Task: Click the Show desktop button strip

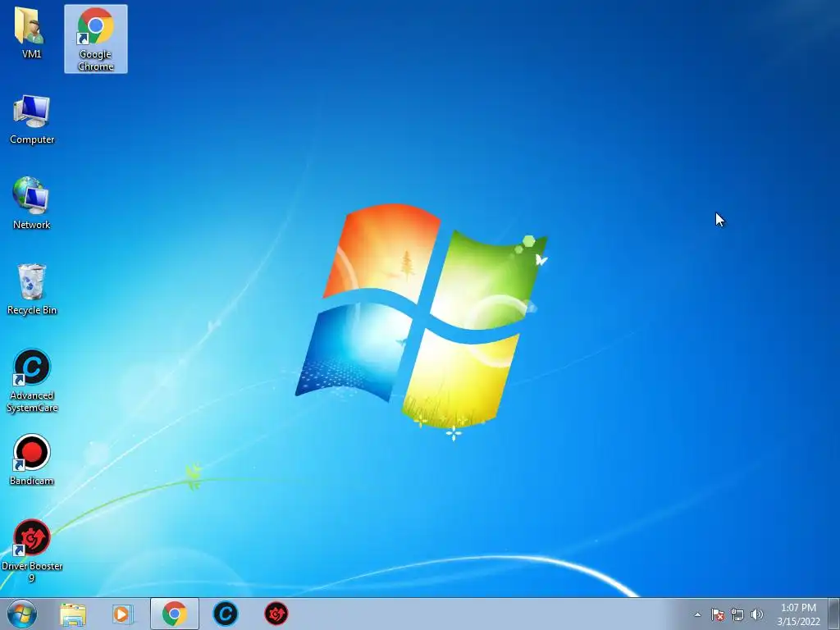Action: point(834,614)
